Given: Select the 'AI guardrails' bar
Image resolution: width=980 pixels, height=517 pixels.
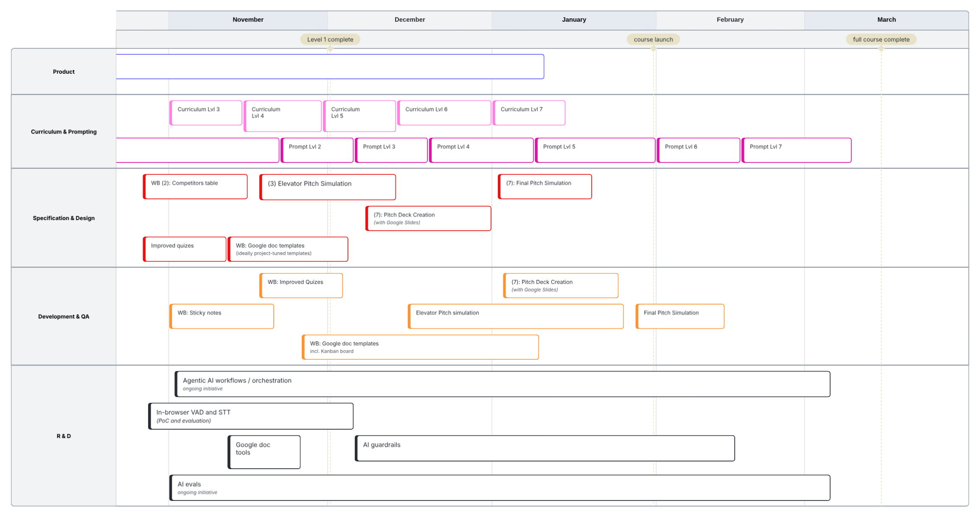Looking at the screenshot, I should (x=545, y=448).
